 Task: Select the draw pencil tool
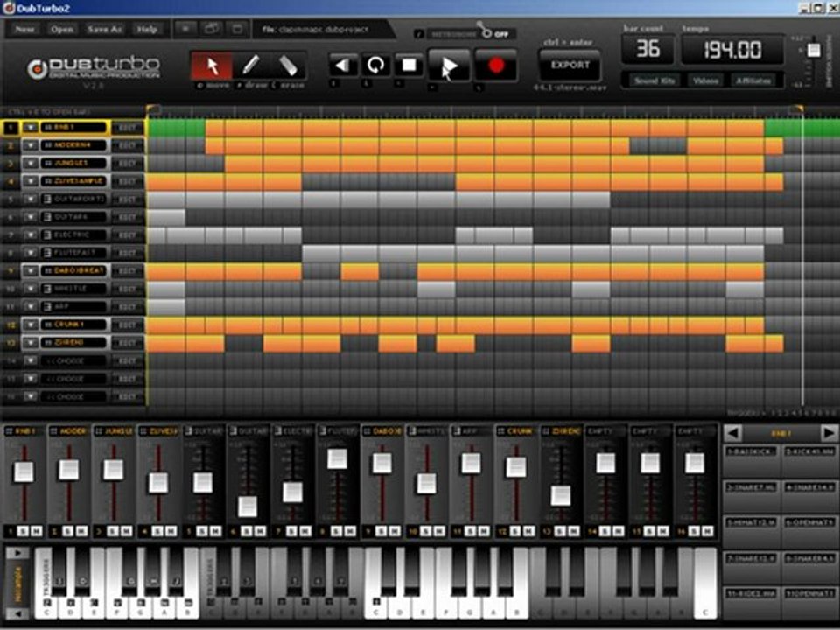click(x=250, y=66)
